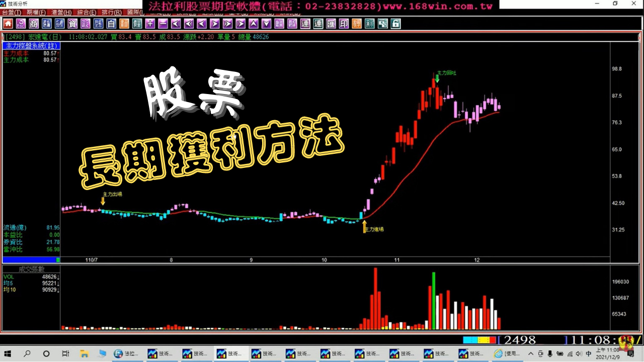Open the 資 info toolbar icon
The image size is (644, 362).
pyautogui.click(x=72, y=24)
